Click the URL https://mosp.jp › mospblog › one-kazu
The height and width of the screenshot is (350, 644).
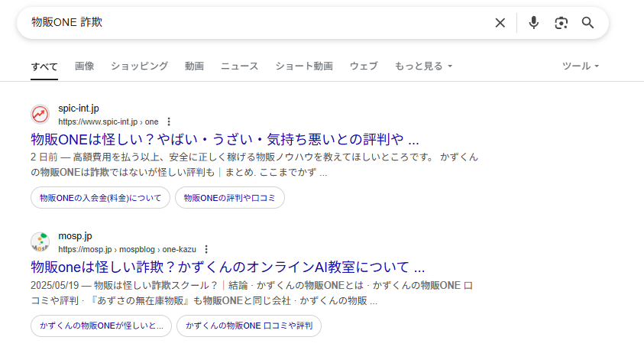click(x=128, y=249)
